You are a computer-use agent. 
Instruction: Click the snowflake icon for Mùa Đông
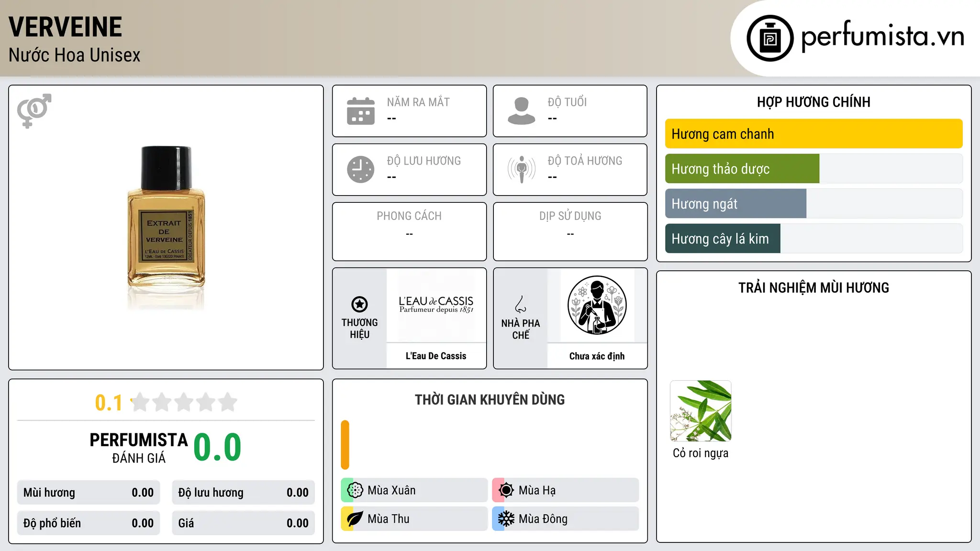[506, 518]
